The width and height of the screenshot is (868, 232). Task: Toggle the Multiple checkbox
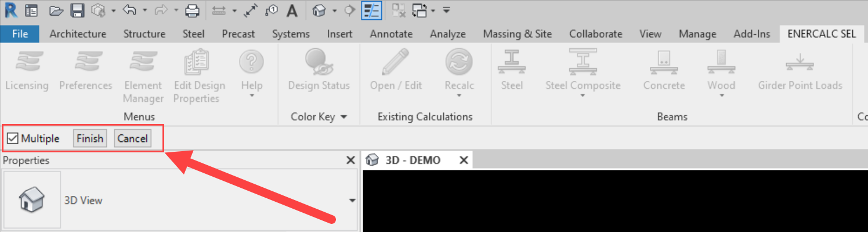(13, 138)
